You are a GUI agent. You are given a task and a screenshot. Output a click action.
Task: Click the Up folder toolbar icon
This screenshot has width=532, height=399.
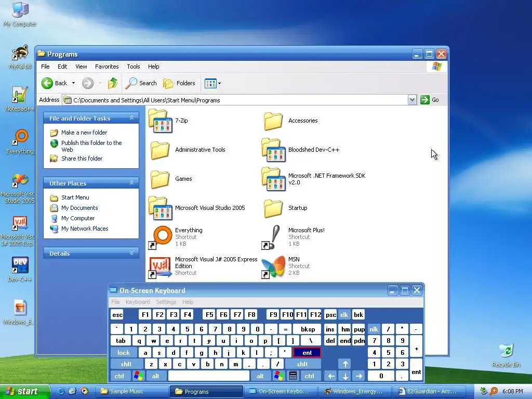click(113, 83)
